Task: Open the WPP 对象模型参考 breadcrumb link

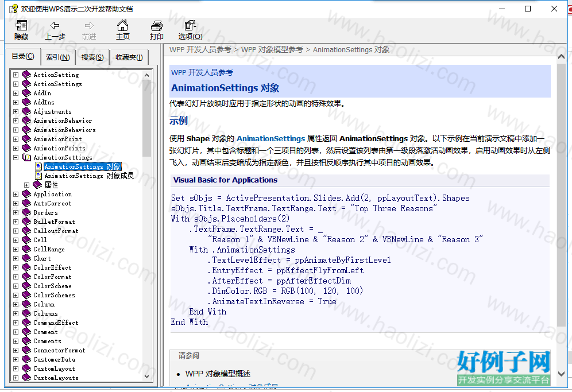Action: [272, 49]
